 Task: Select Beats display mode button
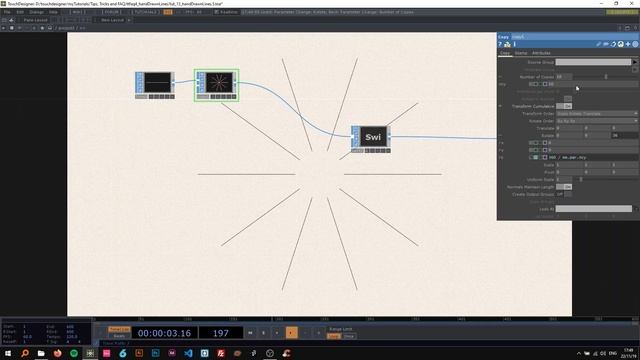click(119, 336)
